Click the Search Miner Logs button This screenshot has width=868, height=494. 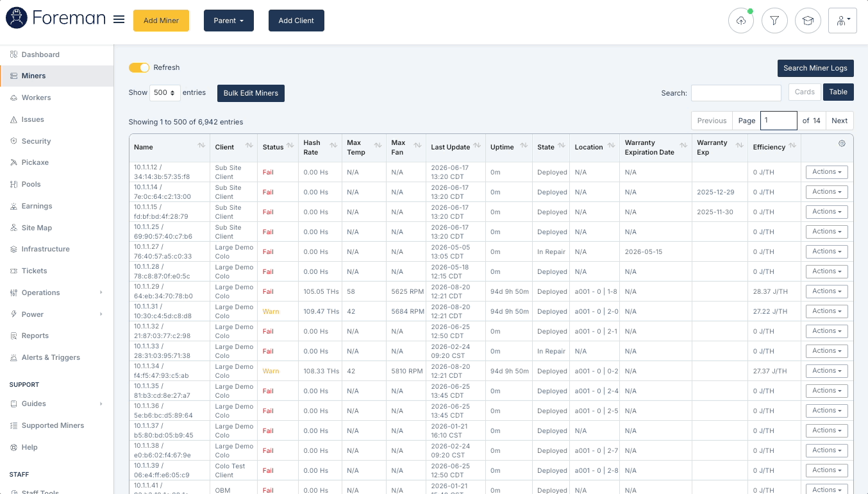[815, 68]
